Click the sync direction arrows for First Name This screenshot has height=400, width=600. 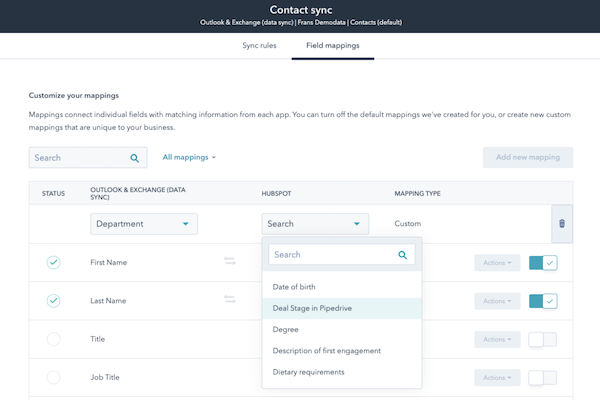tap(230, 261)
